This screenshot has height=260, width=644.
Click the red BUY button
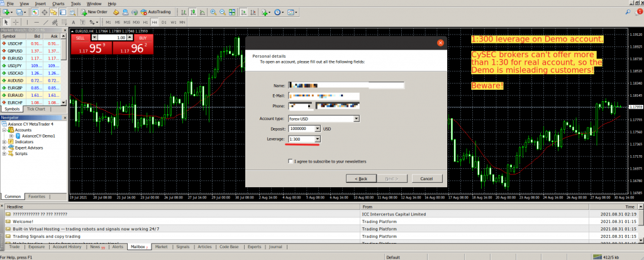[143, 38]
